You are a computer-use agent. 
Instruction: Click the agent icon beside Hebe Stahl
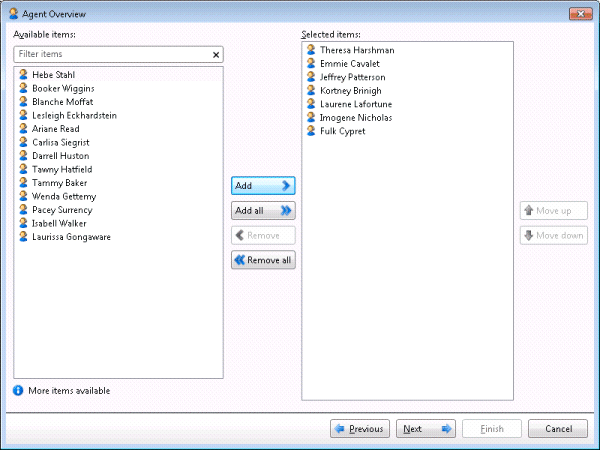pos(24,75)
